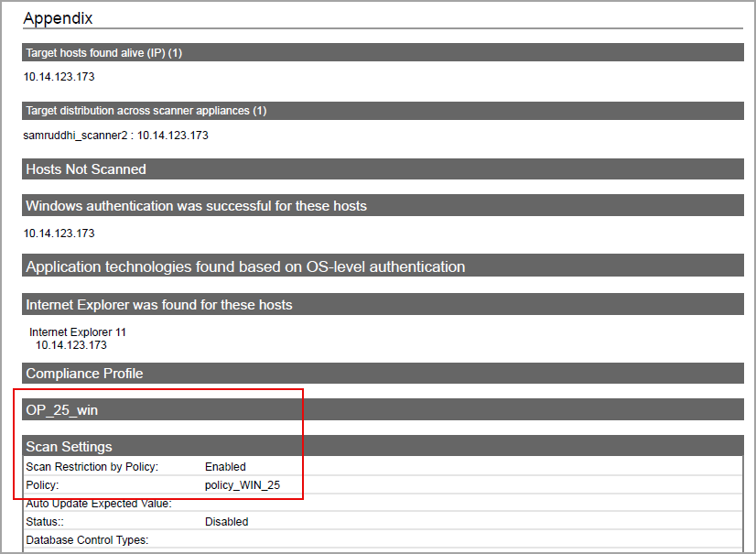Image resolution: width=756 pixels, height=554 pixels.
Task: Click the Disabled status value
Action: point(226,521)
